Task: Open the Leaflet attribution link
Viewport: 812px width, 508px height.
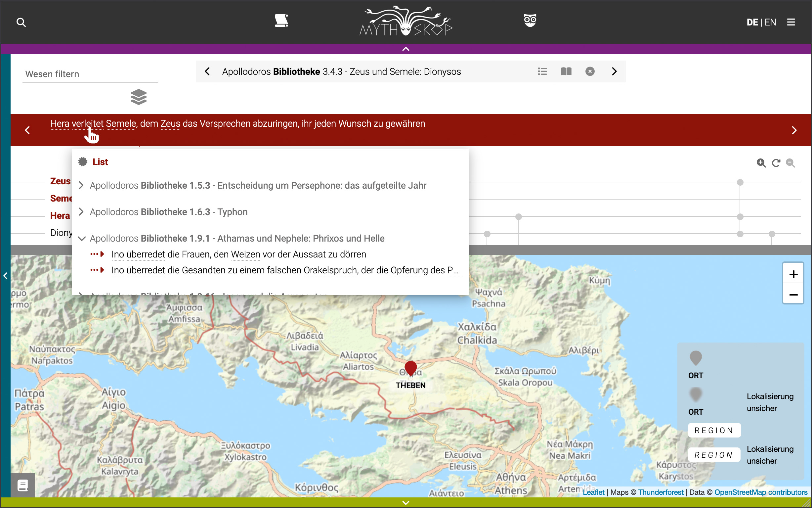Action: coord(593,492)
